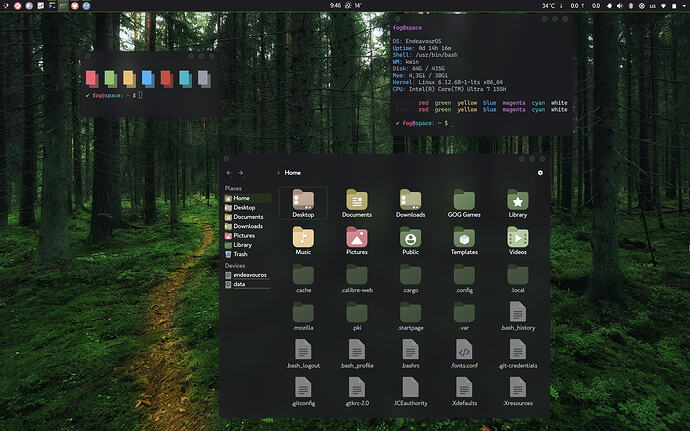
Task: Open the Templates folder
Action: tap(464, 240)
